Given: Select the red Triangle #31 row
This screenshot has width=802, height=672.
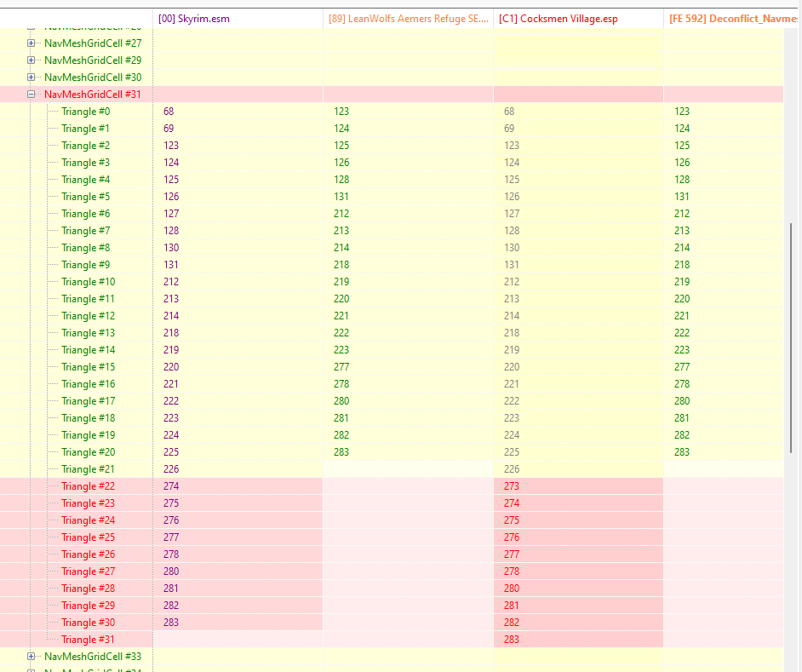Looking at the screenshot, I should click(392, 640).
